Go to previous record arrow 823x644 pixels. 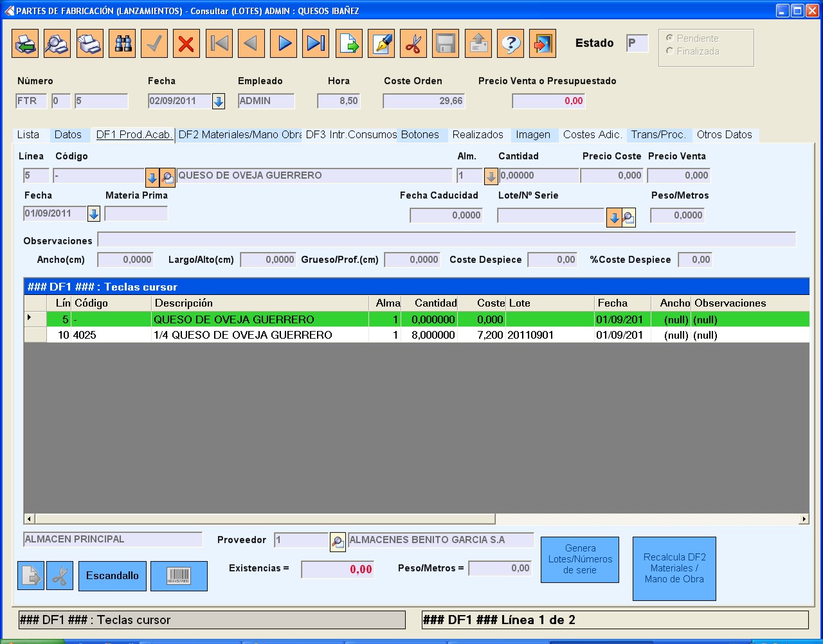pyautogui.click(x=251, y=44)
